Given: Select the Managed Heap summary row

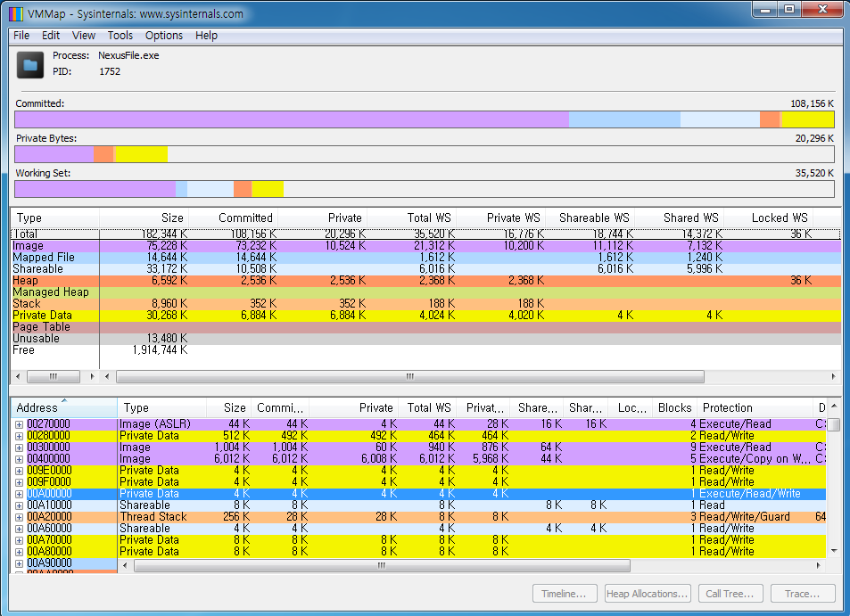Looking at the screenshot, I should [x=425, y=292].
